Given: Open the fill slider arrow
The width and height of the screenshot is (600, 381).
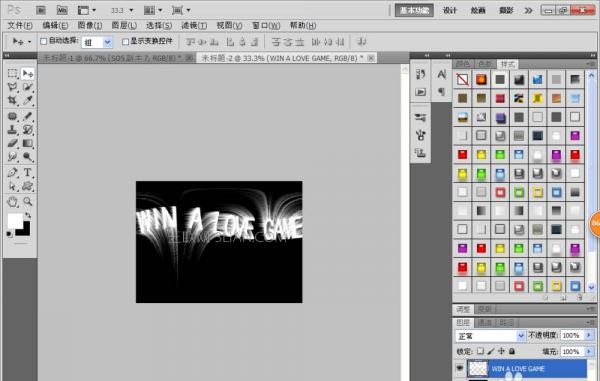Looking at the screenshot, I should pyautogui.click(x=589, y=351).
